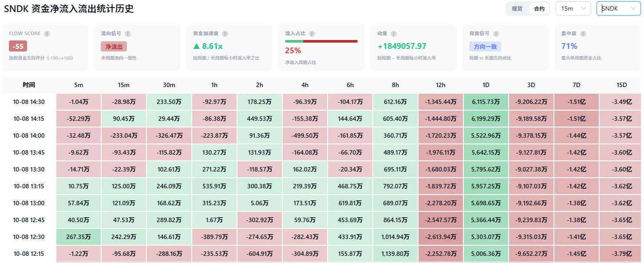Screen dimensions: 644x263
Task: Click the 6,115.73万 cell
Action: [486, 102]
